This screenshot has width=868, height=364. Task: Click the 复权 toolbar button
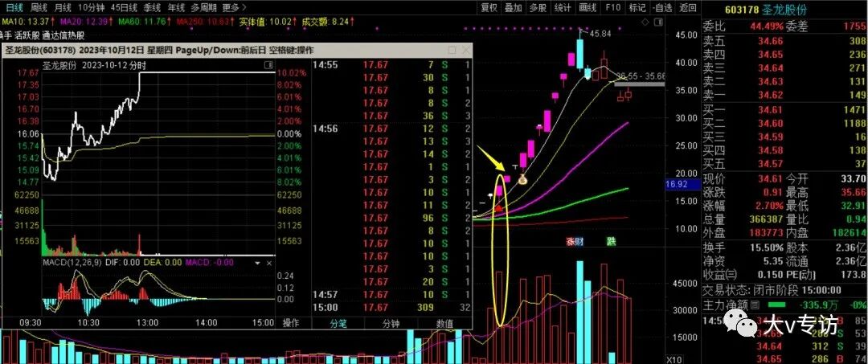489,7
